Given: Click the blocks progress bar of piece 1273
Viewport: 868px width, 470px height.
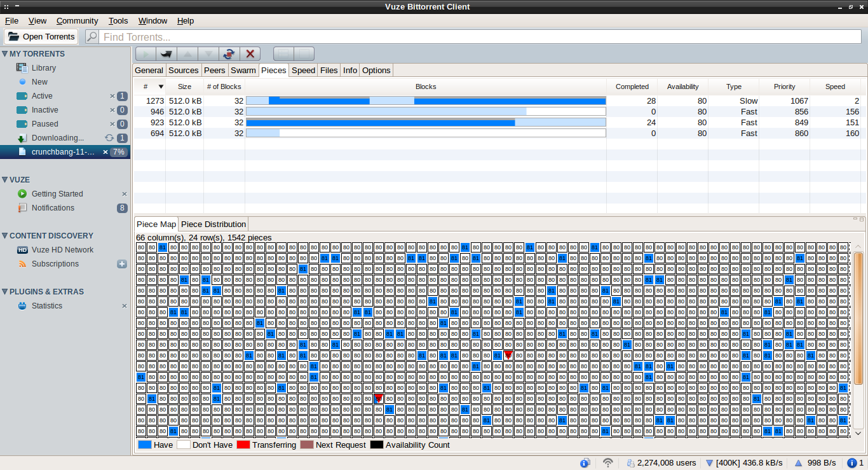Looking at the screenshot, I should [426, 100].
